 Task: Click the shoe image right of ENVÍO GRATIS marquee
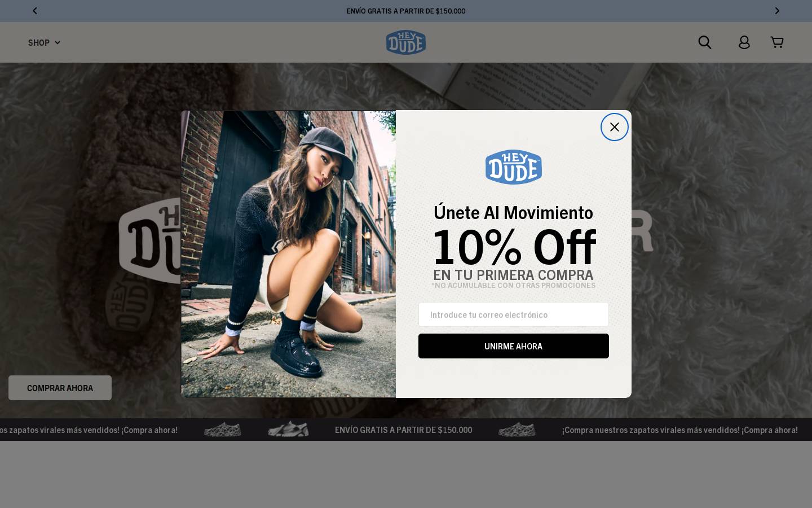click(x=517, y=430)
